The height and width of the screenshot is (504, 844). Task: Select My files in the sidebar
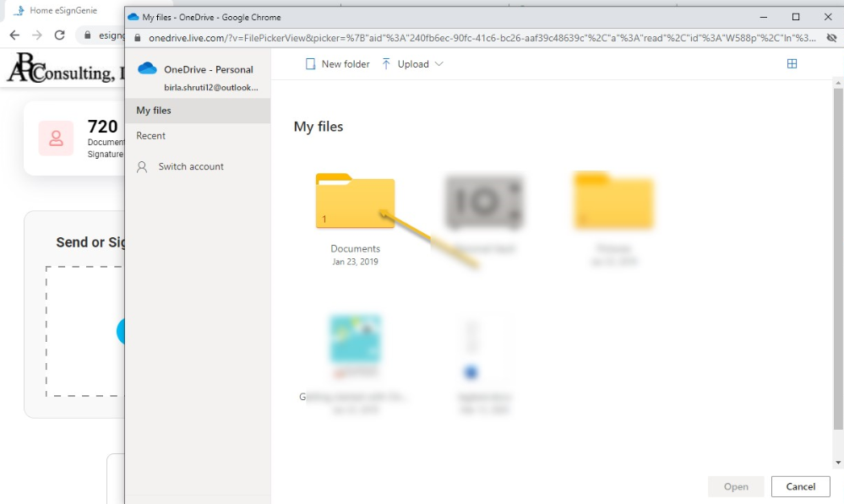click(x=198, y=111)
